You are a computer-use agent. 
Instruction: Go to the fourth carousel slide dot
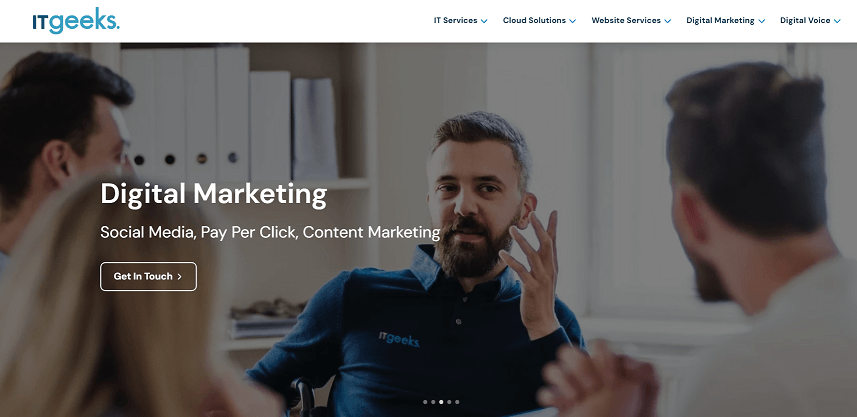[449, 402]
